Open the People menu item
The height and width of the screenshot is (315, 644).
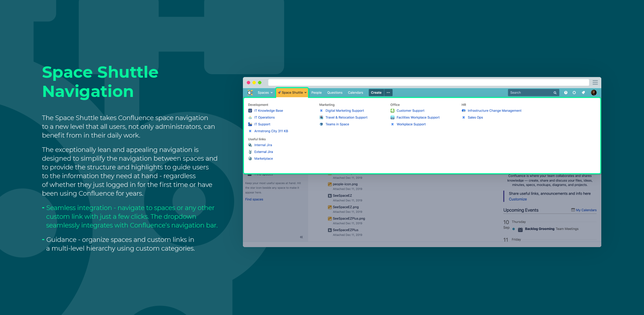[316, 93]
